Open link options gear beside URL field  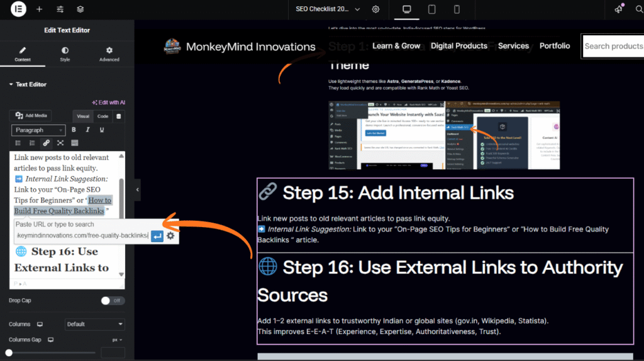[170, 236]
